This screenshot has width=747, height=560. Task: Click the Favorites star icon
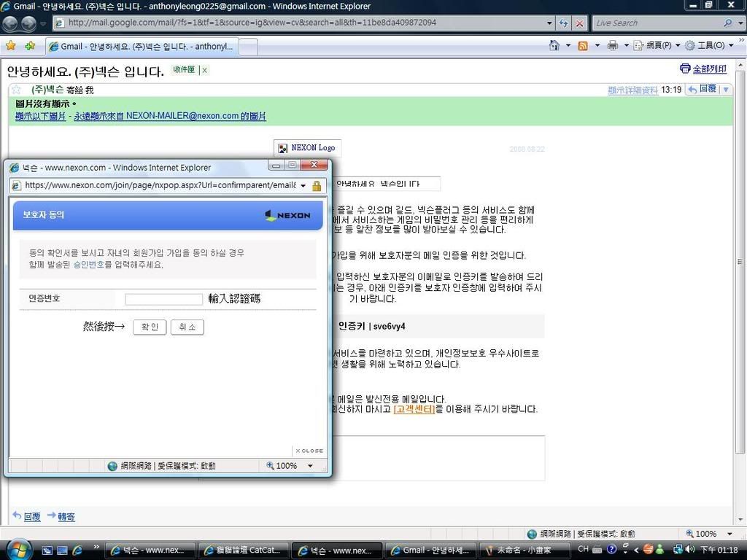coord(11,45)
